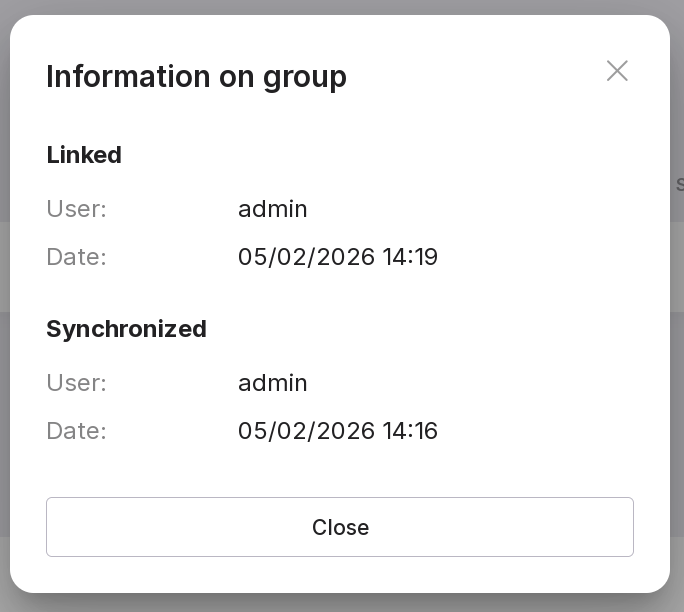
Task: Click the 14:16 time in Synchronized section
Action: 410,431
